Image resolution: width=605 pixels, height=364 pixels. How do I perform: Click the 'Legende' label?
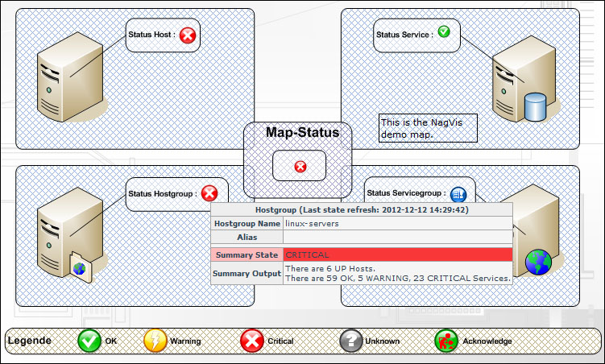29,341
